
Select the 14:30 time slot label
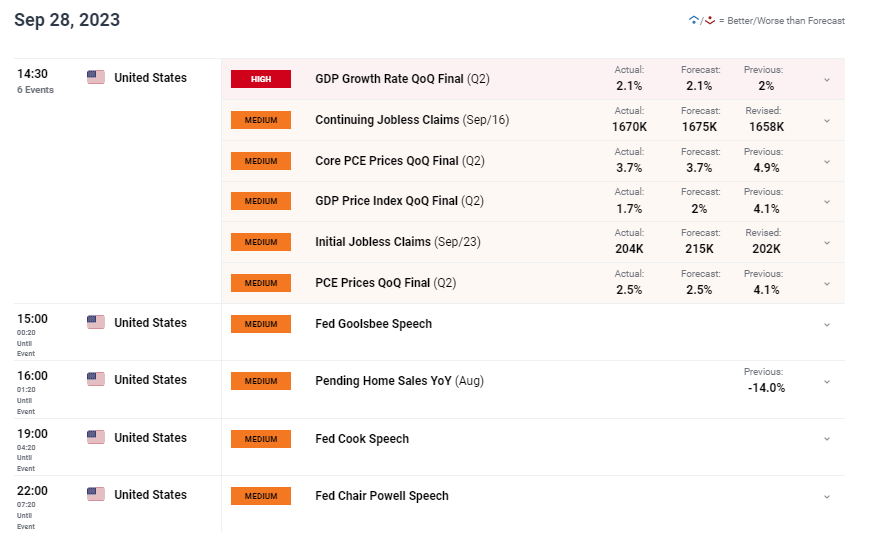tap(32, 74)
